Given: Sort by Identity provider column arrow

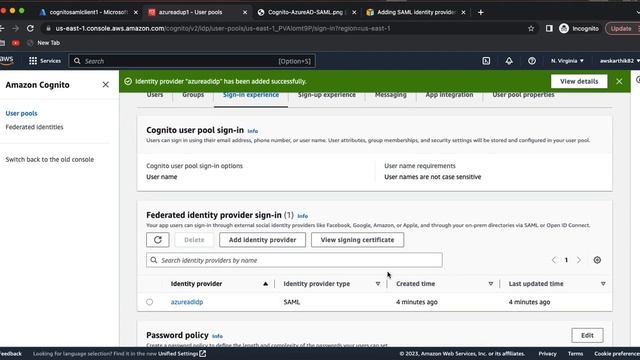Looking at the screenshot, I should click(x=265, y=284).
